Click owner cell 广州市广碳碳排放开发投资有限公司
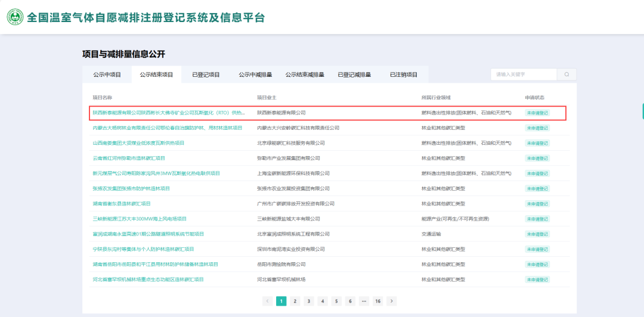Screen dimensions: 644x317 (296, 204)
